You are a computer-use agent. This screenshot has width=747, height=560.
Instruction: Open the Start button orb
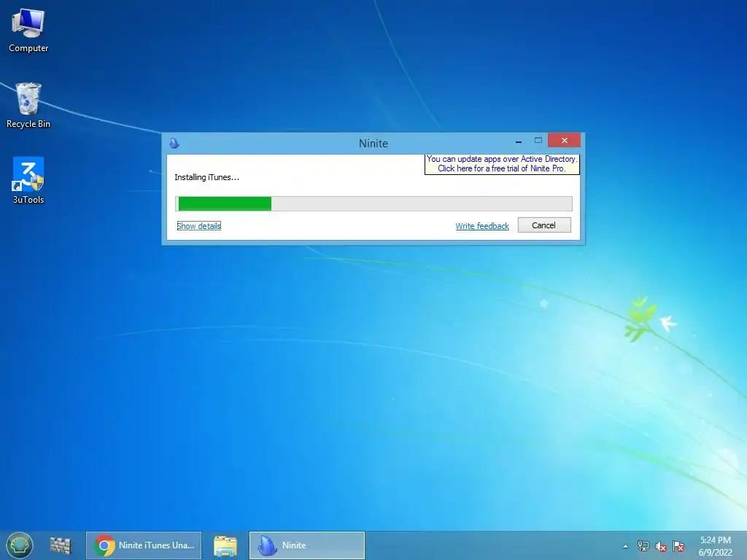point(20,545)
